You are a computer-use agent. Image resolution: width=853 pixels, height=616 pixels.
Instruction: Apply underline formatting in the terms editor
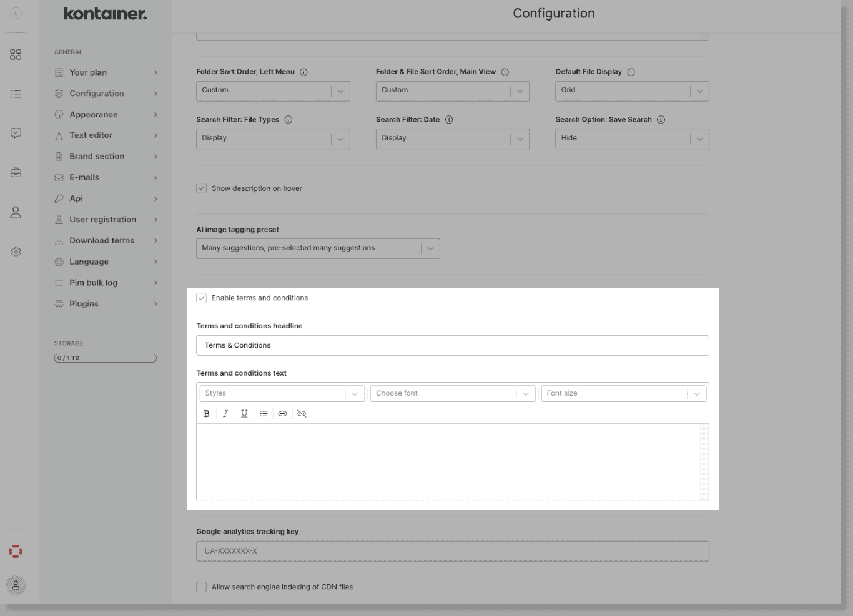coord(244,413)
